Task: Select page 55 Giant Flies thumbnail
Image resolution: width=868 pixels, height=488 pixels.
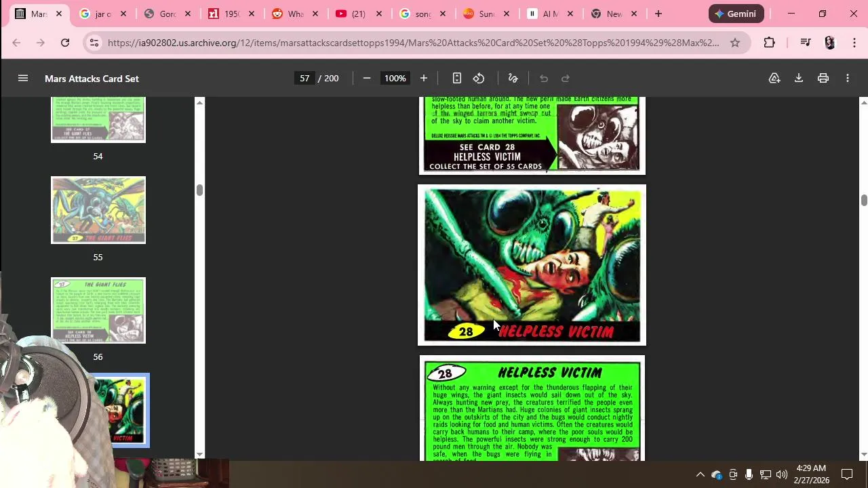Action: coord(98,210)
